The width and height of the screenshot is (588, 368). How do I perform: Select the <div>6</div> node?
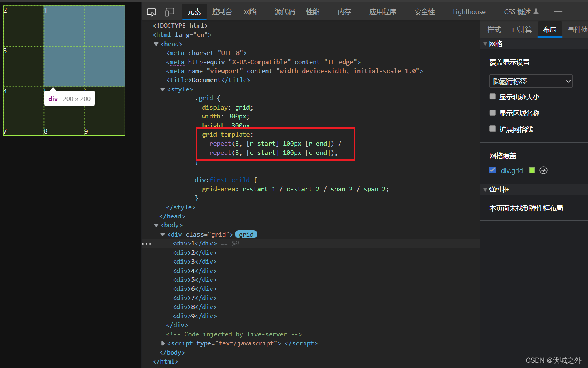(195, 289)
